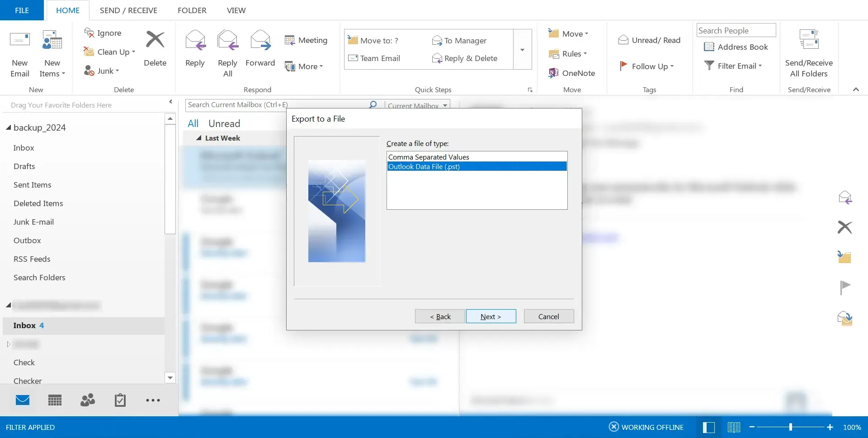The height and width of the screenshot is (438, 868).
Task: Cancel the Export to a File dialog
Action: (x=549, y=316)
